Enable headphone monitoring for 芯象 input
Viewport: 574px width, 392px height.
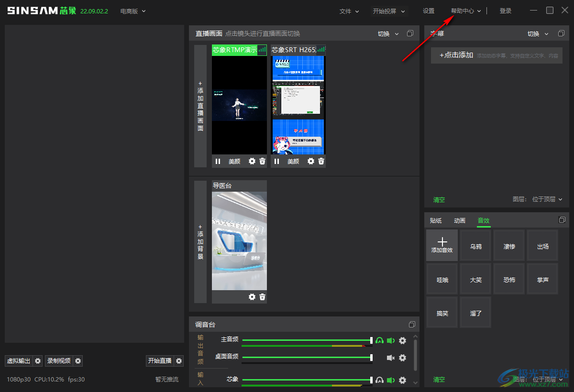point(379,380)
